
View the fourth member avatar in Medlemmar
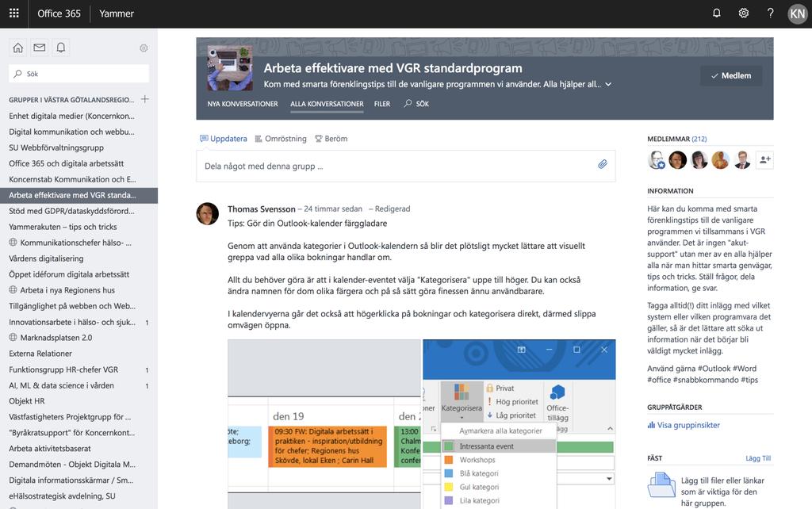(720, 160)
